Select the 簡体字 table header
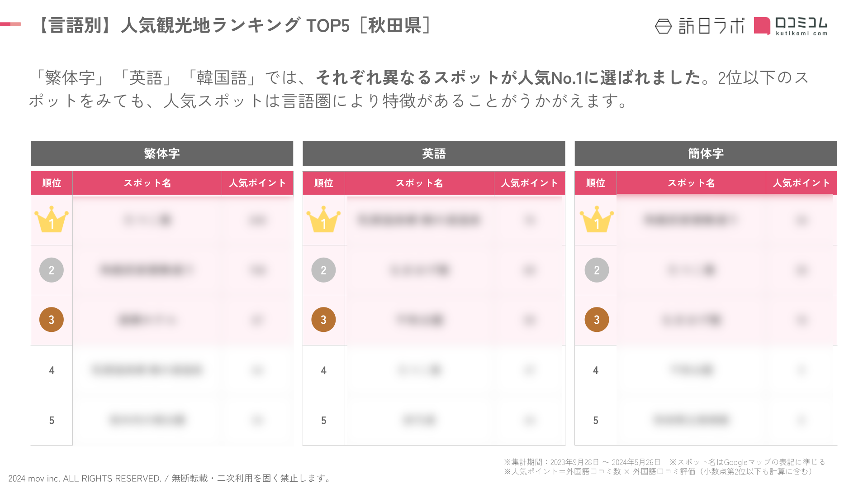 click(x=706, y=154)
